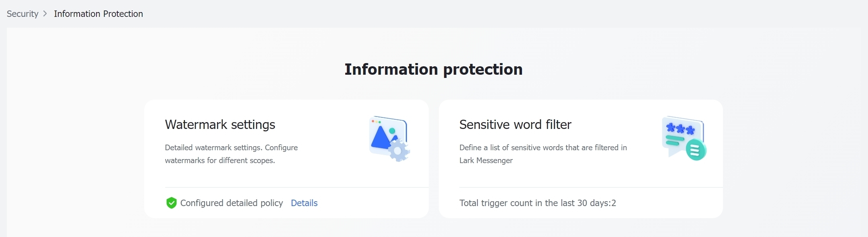This screenshot has height=237, width=868.
Task: Click the "Information protection" page heading
Action: click(x=433, y=69)
